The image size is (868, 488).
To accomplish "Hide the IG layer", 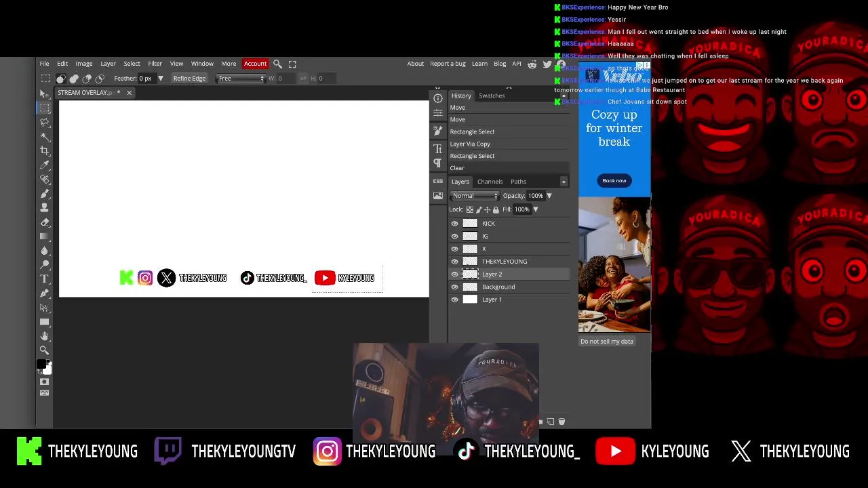I will click(x=455, y=236).
